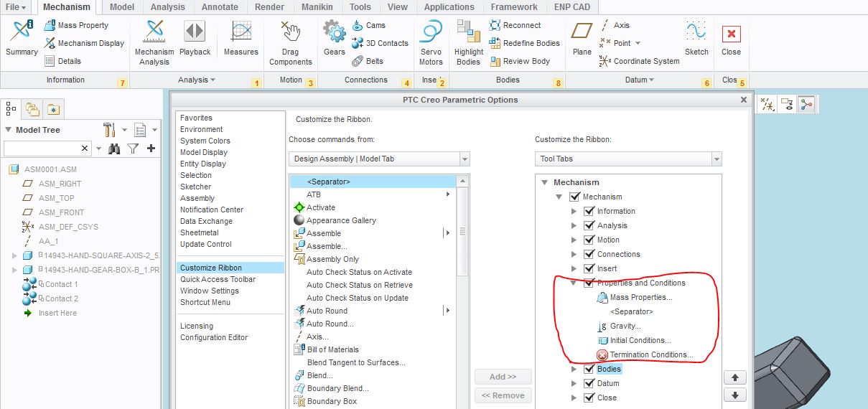Create a datum Plane
Viewport: 868px width, 409px height.
point(582,38)
